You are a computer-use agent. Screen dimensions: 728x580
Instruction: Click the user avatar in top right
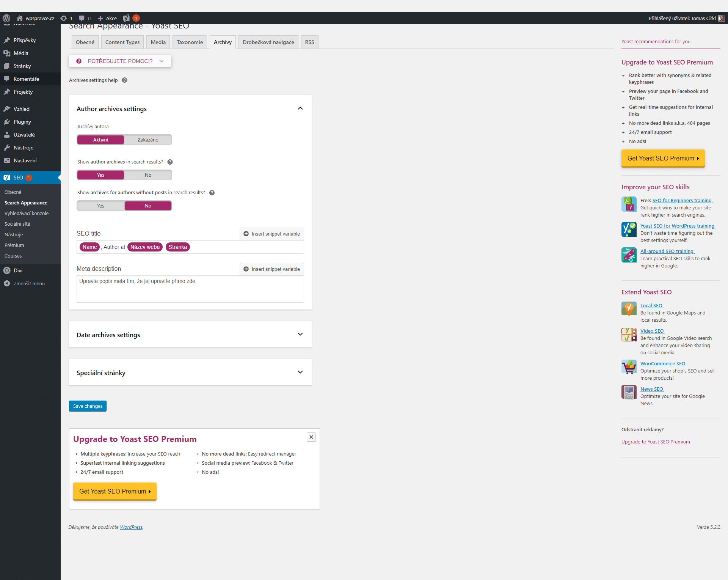click(x=721, y=18)
